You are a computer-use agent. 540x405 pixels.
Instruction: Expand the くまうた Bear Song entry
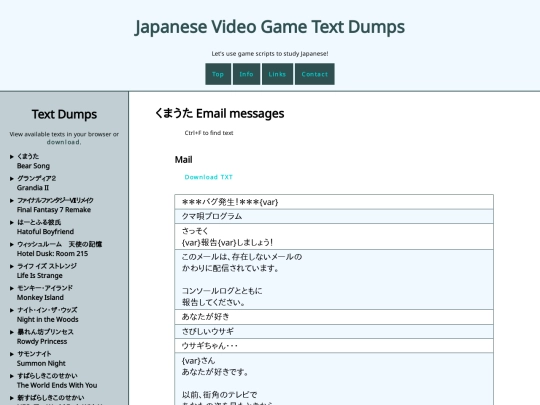tap(12, 156)
